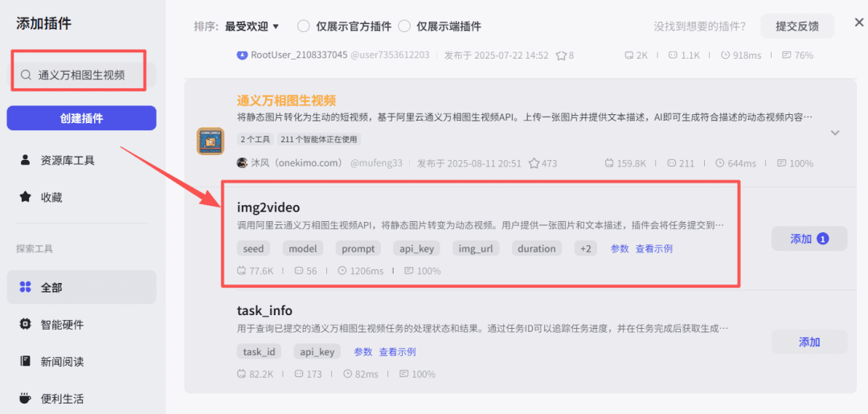Click the coffee cup icon beside 便利生活
This screenshot has width=868, height=414.
(x=25, y=399)
